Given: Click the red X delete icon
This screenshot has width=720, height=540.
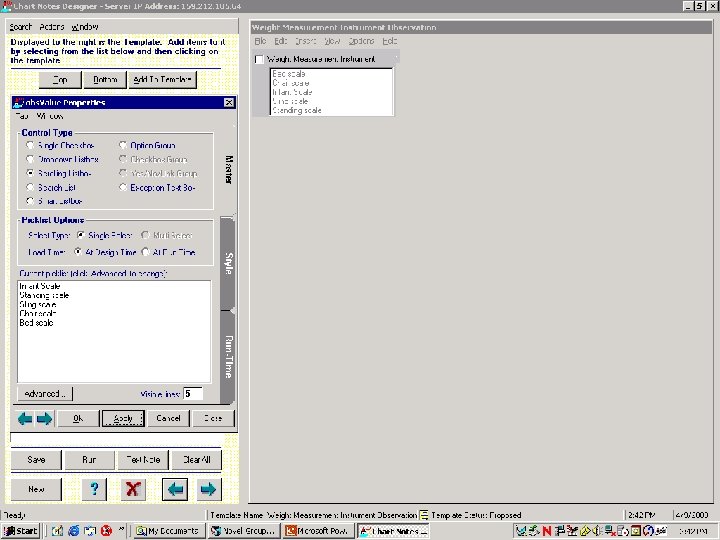Looking at the screenshot, I should 133,489.
